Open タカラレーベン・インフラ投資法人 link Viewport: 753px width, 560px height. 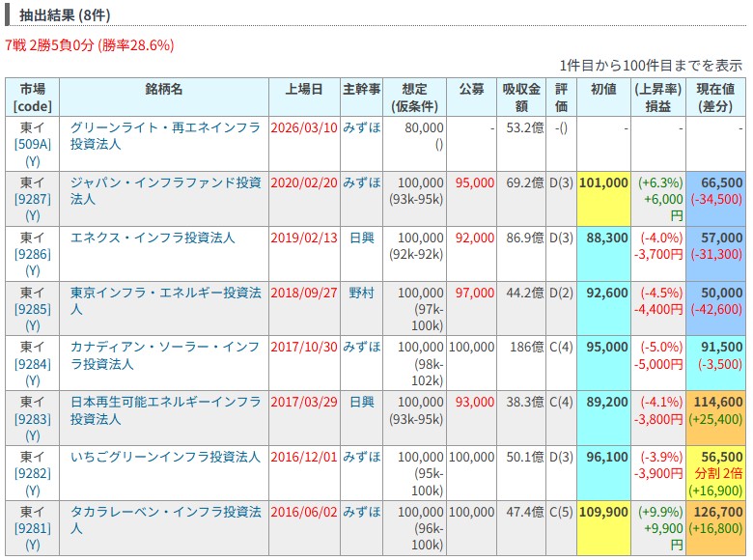164,513
